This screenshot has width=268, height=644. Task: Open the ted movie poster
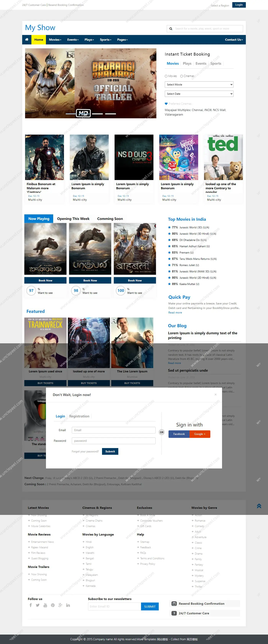click(x=223, y=157)
